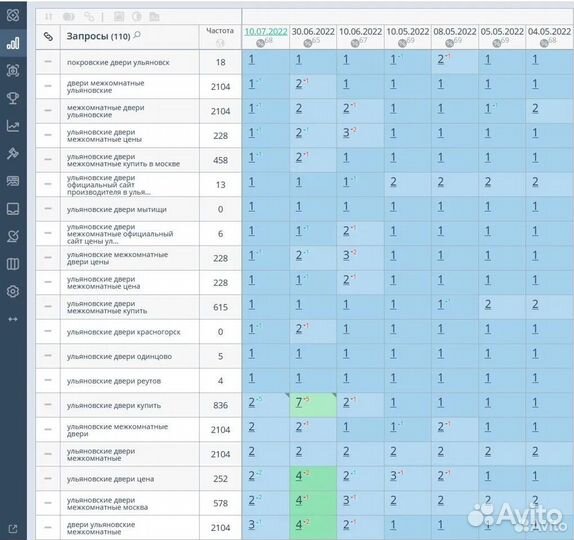Open 10.07.2022 position 1 for покровские двери ульяновск
The width and height of the screenshot is (574, 540).
click(251, 60)
